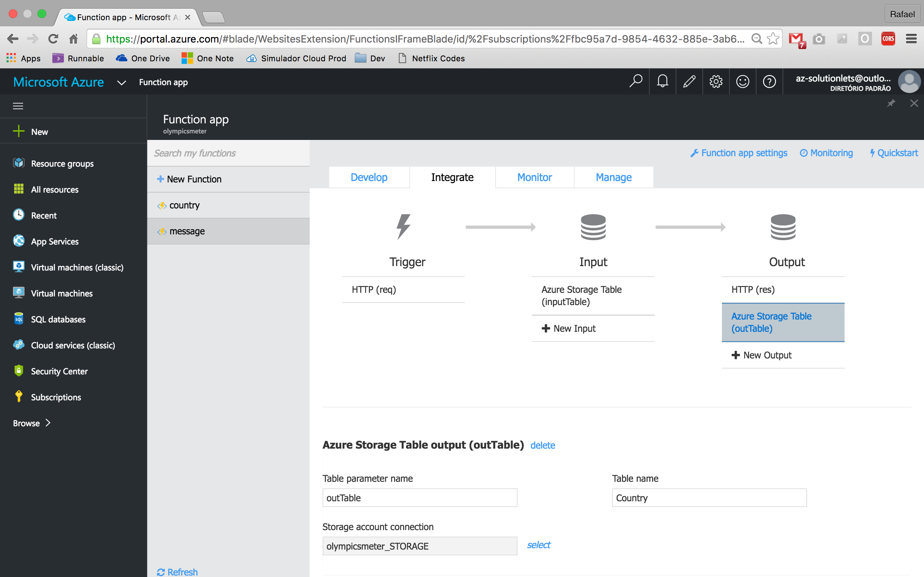Select the country function in list
The image size is (924, 577).
pyautogui.click(x=184, y=205)
